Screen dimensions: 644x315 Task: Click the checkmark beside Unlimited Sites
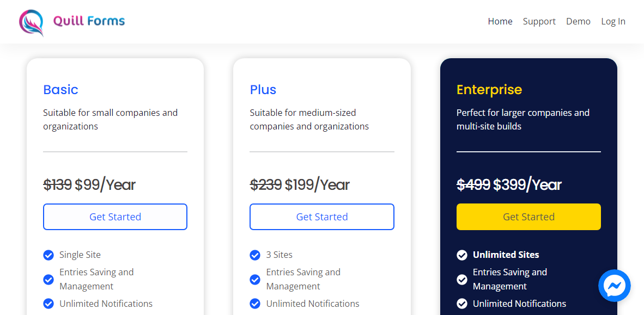click(462, 255)
